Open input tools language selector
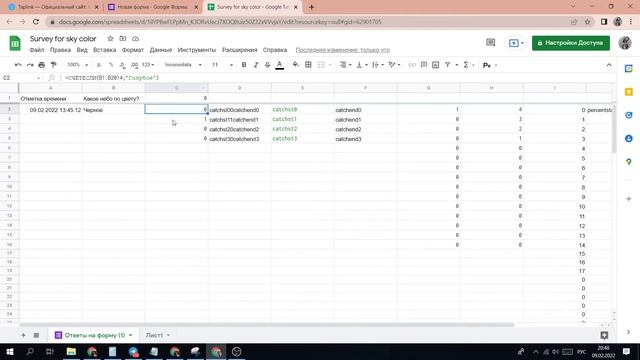640x360 pixels. pyautogui.click(x=489, y=65)
